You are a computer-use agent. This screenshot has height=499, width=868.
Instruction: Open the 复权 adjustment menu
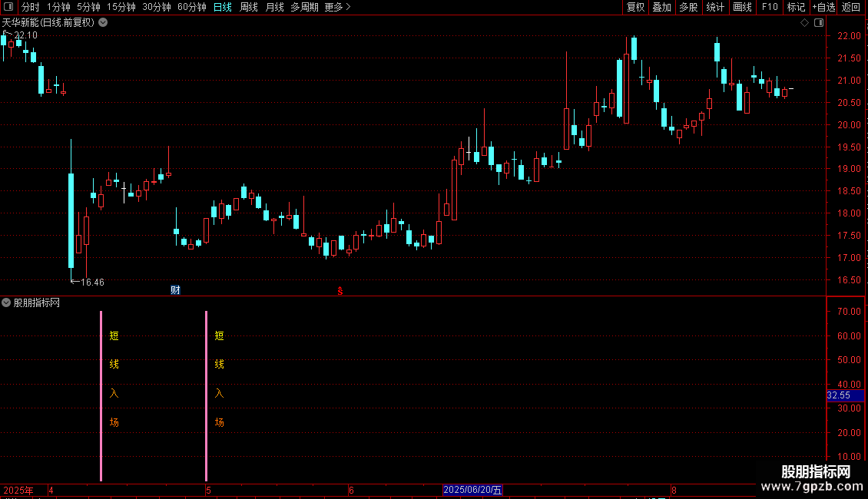coord(635,7)
